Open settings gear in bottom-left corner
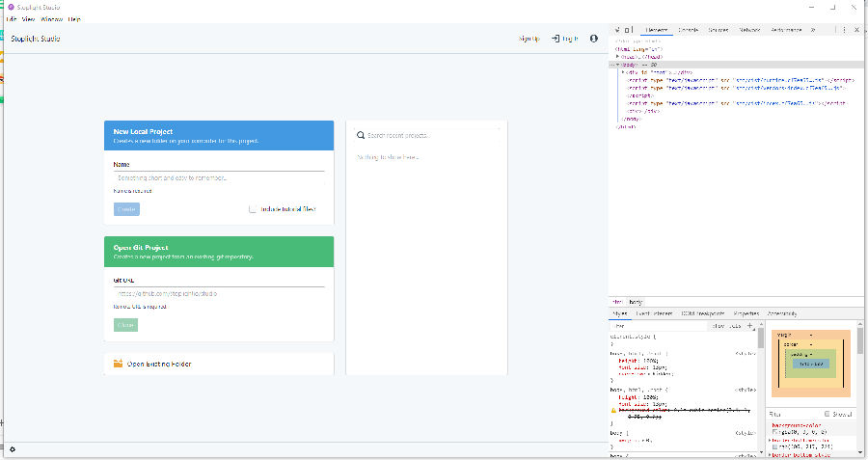Screen dimensions: 868x460 point(13,449)
